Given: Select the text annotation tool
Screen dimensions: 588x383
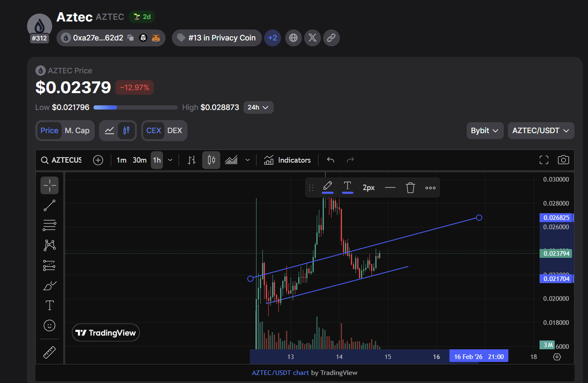Looking at the screenshot, I should [x=49, y=306].
